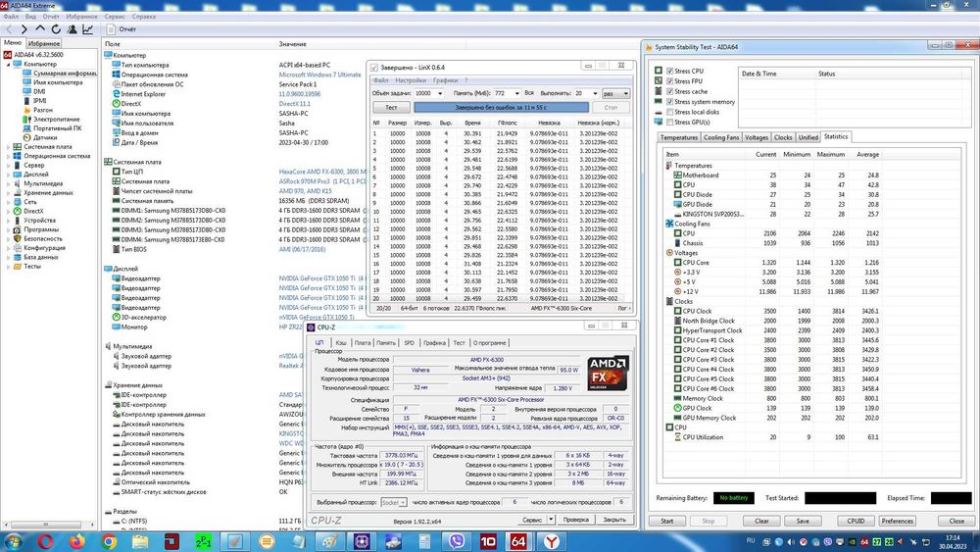Expand the Тесты tree node
Viewport: 980px width, 552px height.
coord(8,266)
